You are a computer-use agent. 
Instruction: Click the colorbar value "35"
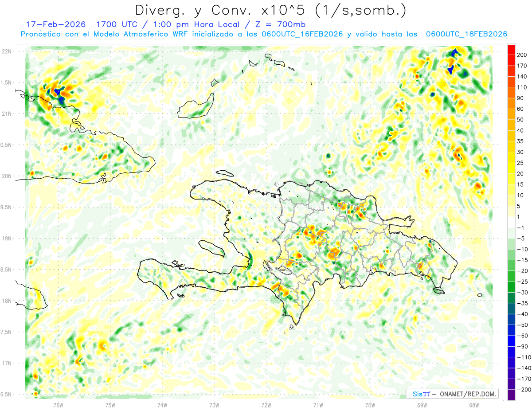coord(520,141)
